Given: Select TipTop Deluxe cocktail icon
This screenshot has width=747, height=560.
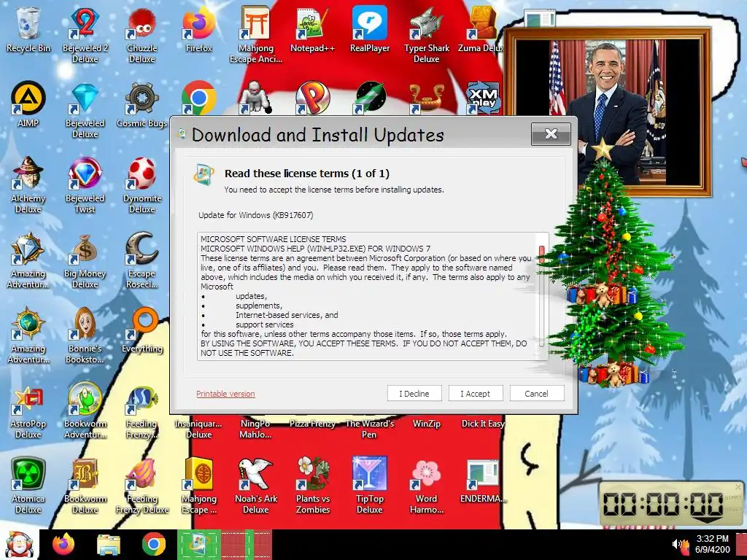Looking at the screenshot, I should click(x=370, y=486).
